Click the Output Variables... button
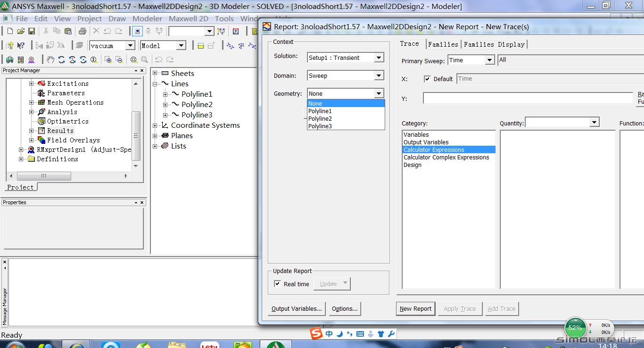The height and width of the screenshot is (348, 644). 297,309
